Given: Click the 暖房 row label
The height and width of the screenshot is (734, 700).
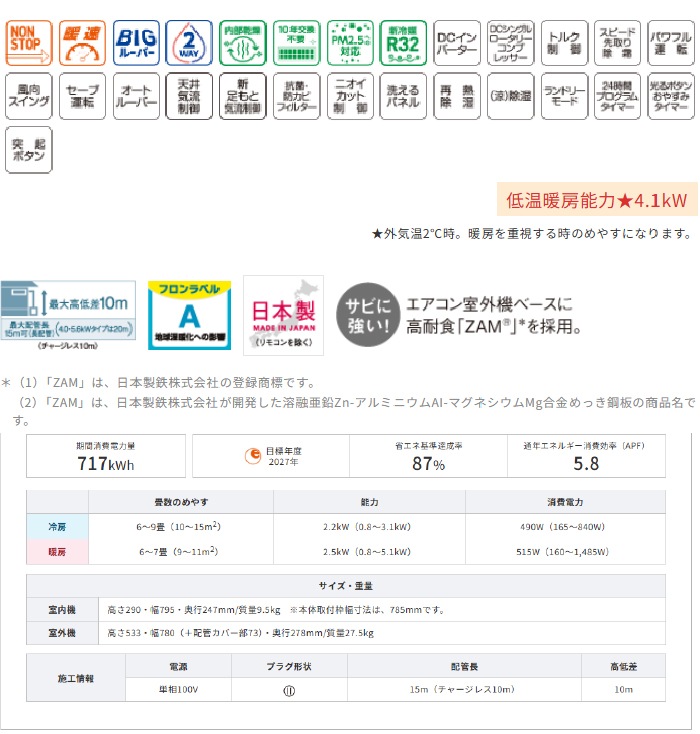Looking at the screenshot, I should [x=58, y=551].
